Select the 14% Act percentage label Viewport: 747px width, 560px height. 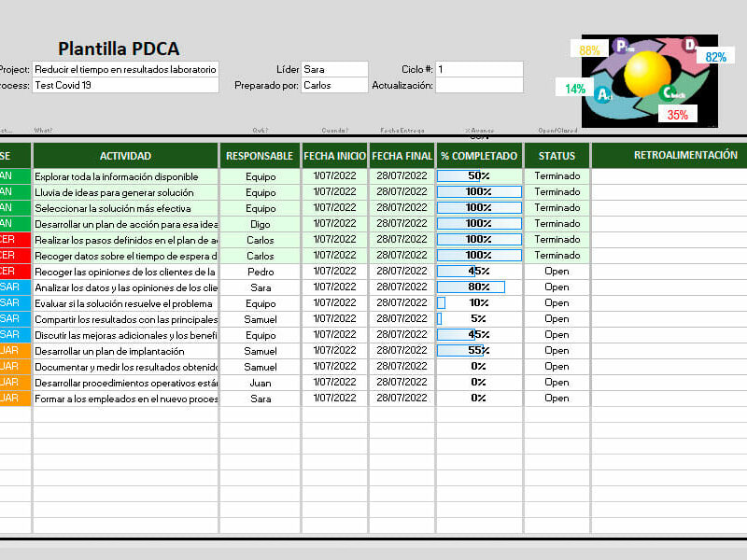click(575, 89)
